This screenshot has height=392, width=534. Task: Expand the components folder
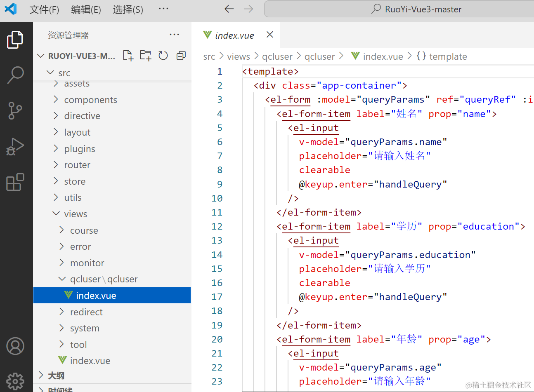coord(90,100)
